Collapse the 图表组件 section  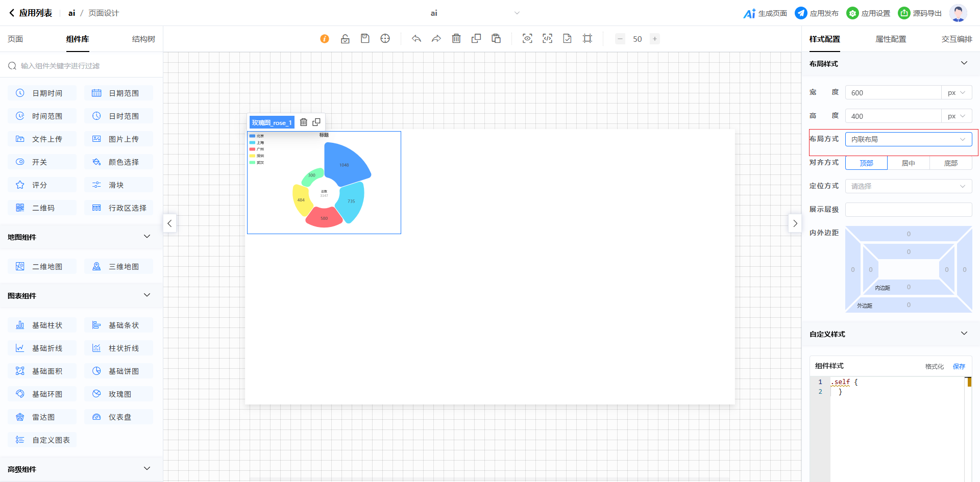click(x=147, y=295)
